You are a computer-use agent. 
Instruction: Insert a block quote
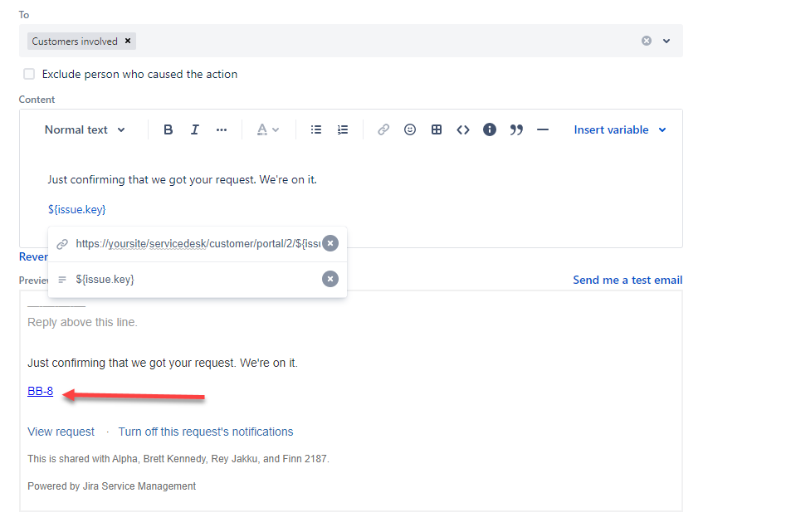point(516,130)
